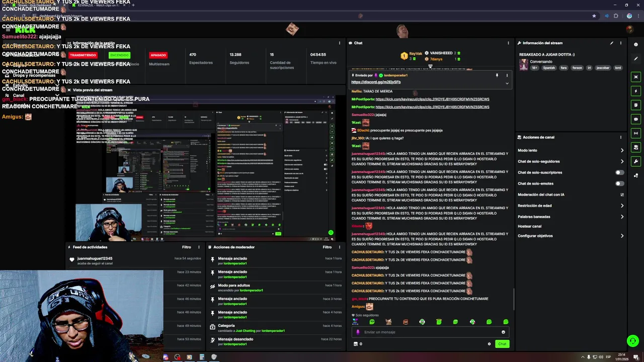Toggle the stream preview widget in sidebar

click(636, 77)
